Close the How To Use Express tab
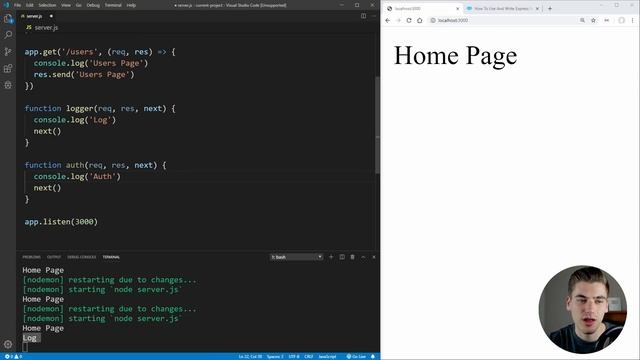The width and height of the screenshot is (640, 360). coord(537,8)
